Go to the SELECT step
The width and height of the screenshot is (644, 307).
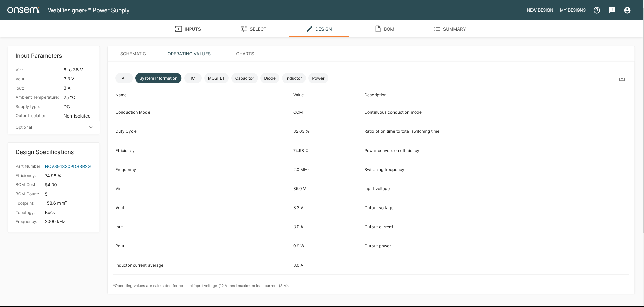(253, 29)
